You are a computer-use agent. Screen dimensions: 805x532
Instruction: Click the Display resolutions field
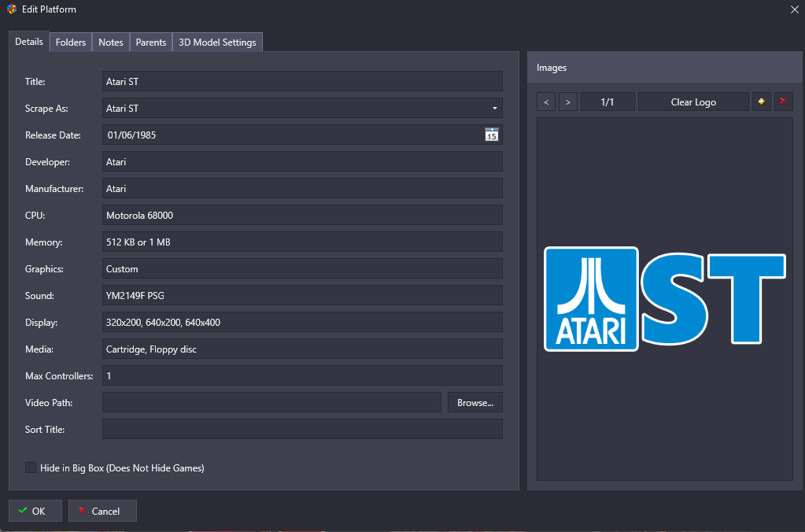tap(302, 322)
